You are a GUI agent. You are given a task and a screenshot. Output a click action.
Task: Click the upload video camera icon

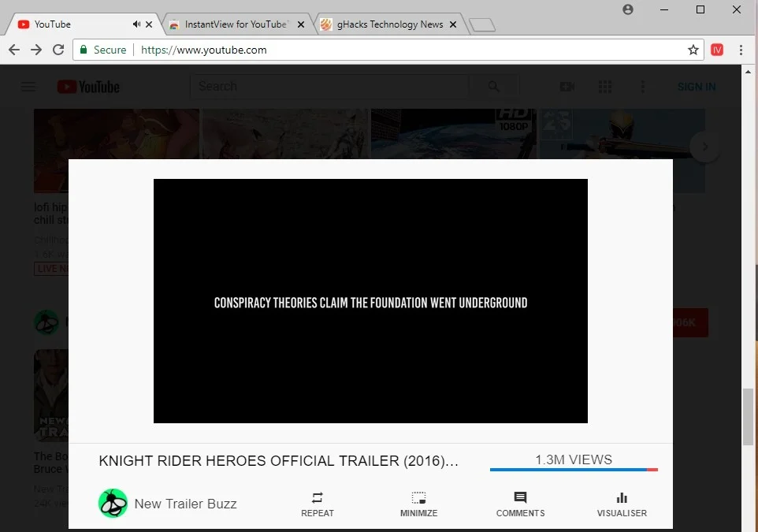pos(567,87)
